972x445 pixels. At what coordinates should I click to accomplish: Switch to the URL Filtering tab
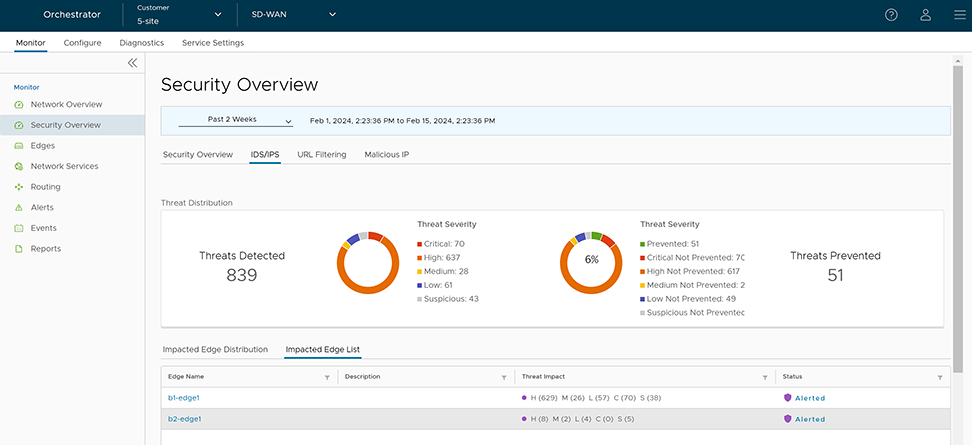pos(321,155)
